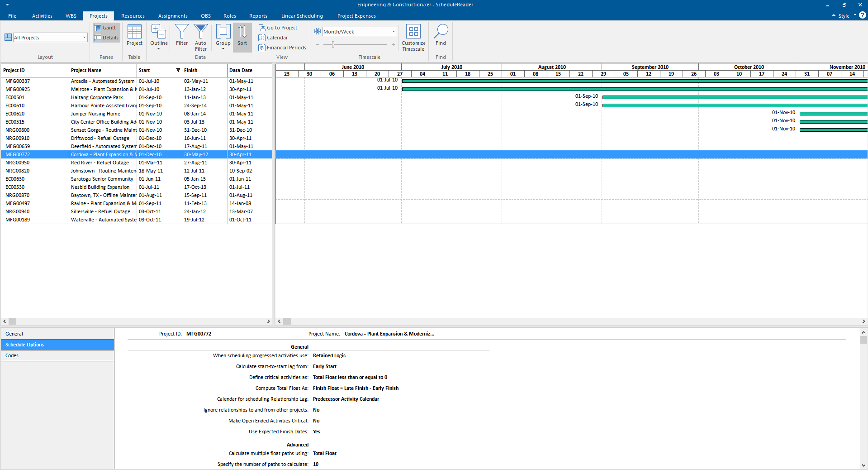Toggle the Gantt pane button
Viewport: 868px width, 470px height.
[x=106, y=28]
